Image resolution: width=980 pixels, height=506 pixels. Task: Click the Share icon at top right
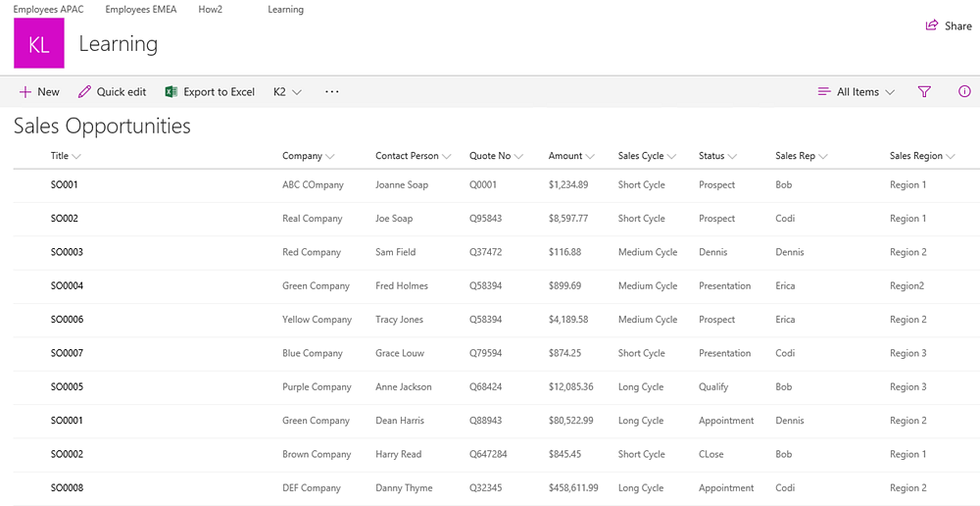[x=932, y=25]
